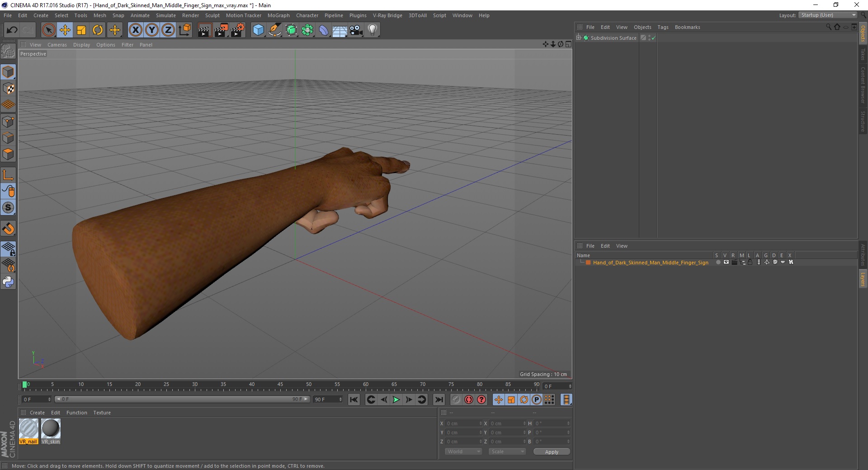
Task: Toggle layer visibility eye for Hand layer
Action: click(x=726, y=262)
